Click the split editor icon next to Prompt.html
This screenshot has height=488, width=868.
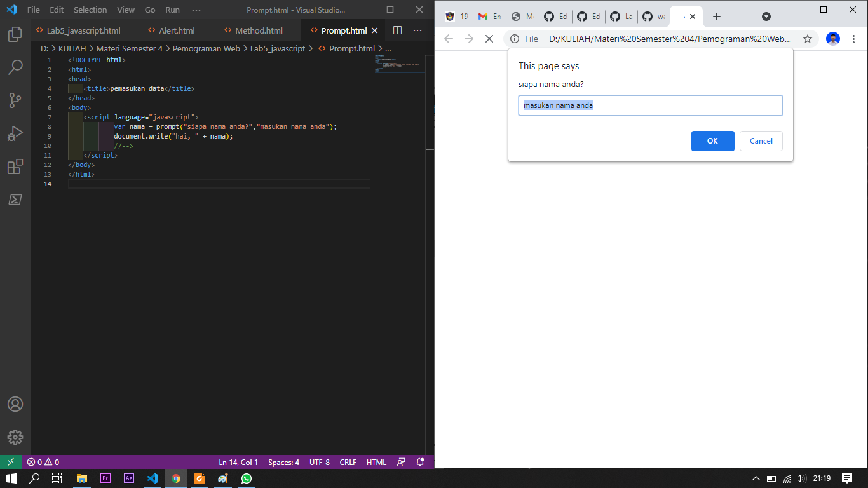tap(397, 30)
